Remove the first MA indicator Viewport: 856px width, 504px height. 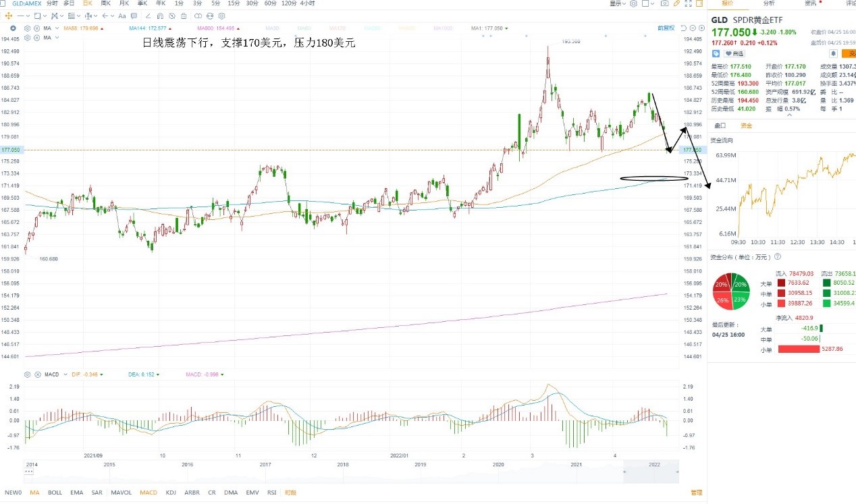(x=36, y=28)
